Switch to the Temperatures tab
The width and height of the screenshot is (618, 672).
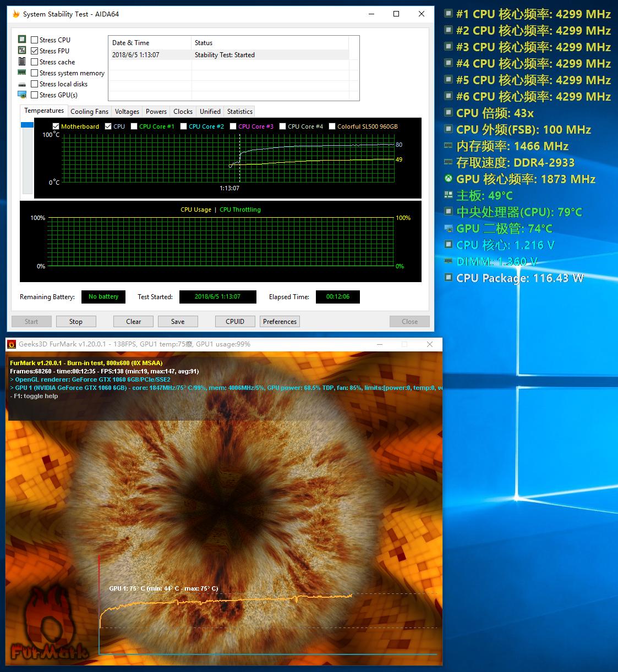(44, 111)
